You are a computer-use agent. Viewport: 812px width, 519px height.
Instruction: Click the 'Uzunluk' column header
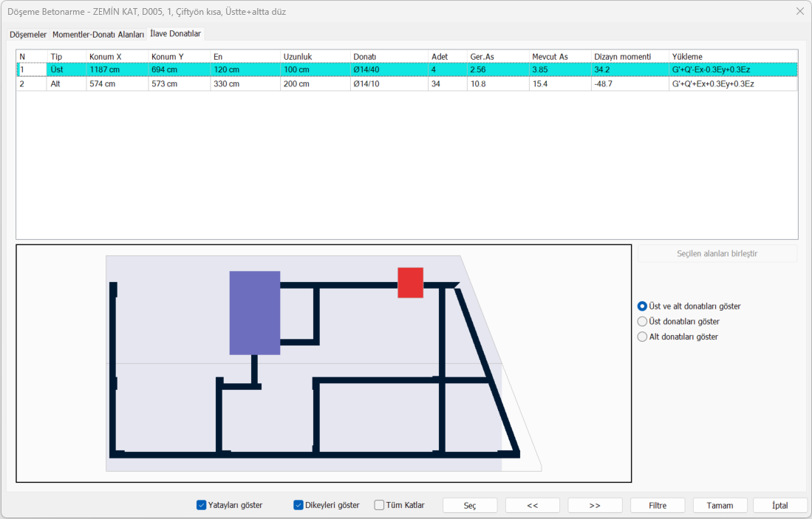(x=315, y=56)
